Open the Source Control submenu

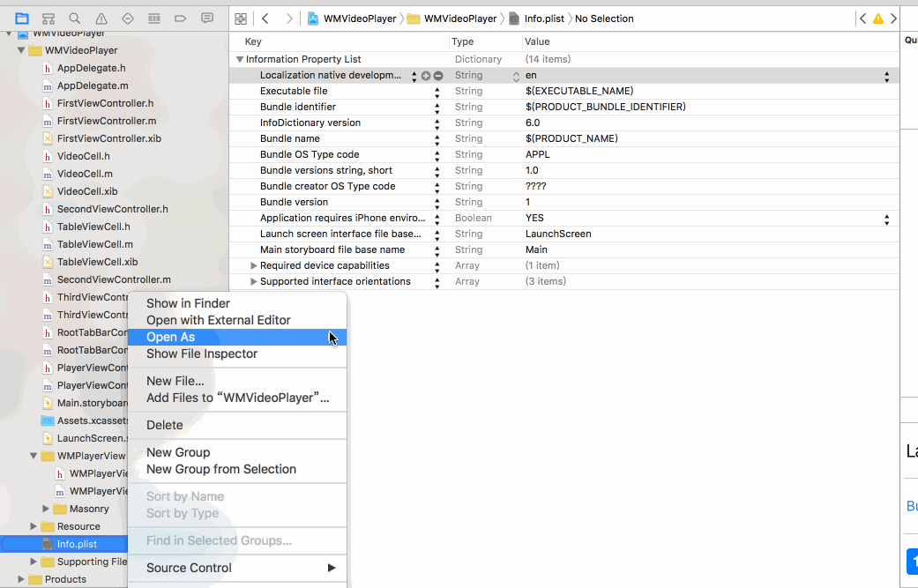point(237,568)
